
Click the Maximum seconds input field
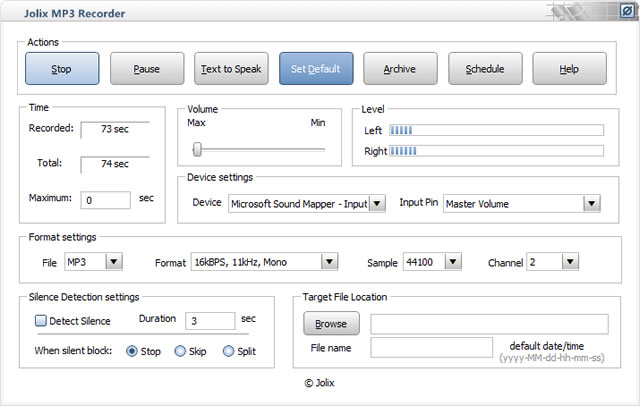[x=106, y=200]
